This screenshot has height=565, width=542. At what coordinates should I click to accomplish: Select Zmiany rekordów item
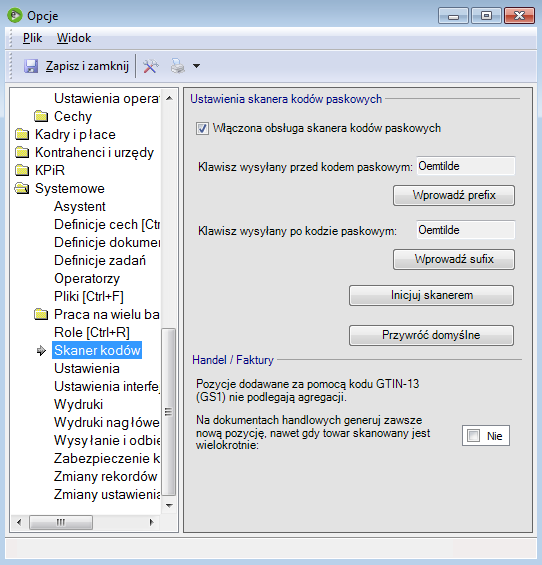tap(106, 476)
